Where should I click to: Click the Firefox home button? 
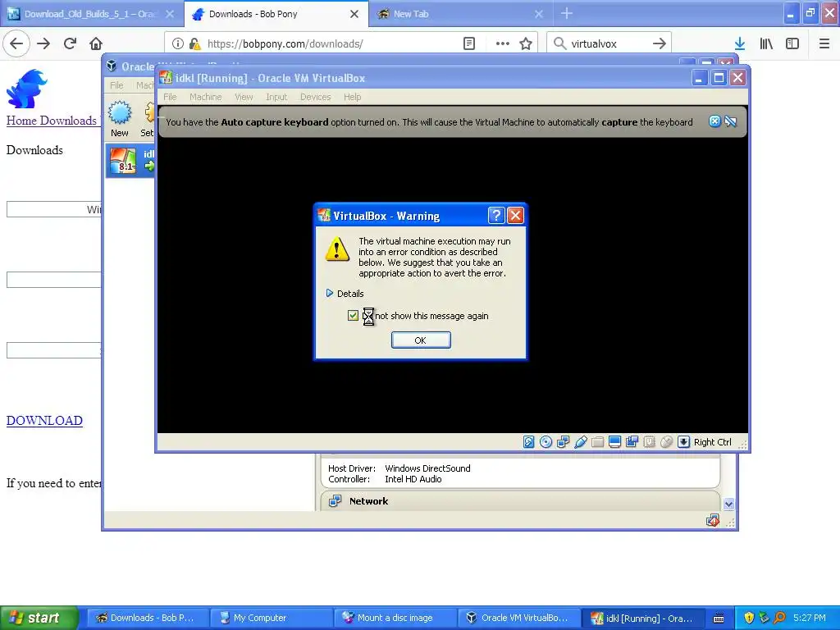click(96, 43)
